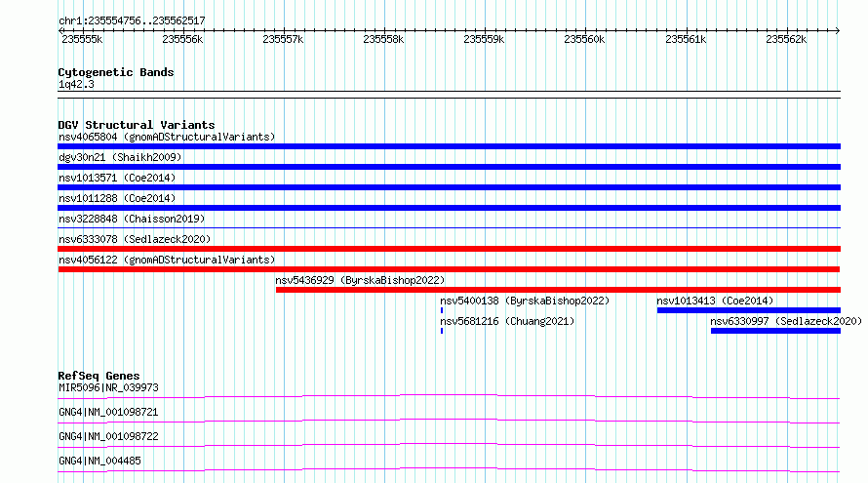Select small blue marker under nsv5400138
The width and height of the screenshot is (868, 483).
(x=442, y=310)
